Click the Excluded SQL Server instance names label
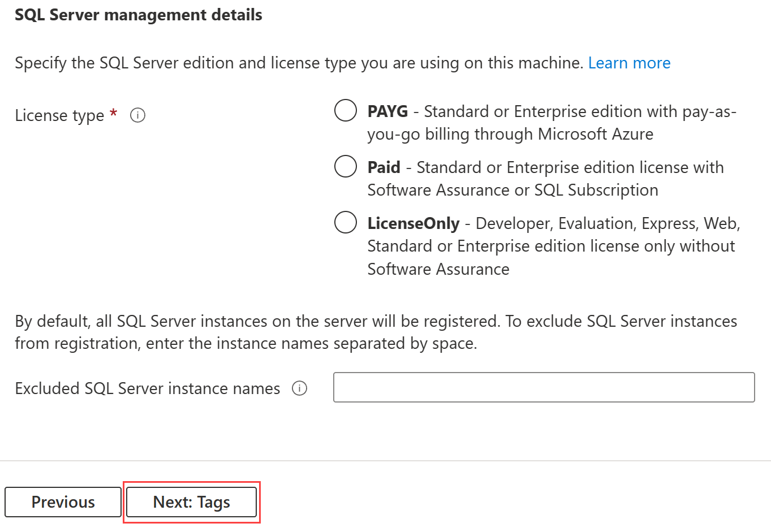771x532 pixels. coord(147,388)
